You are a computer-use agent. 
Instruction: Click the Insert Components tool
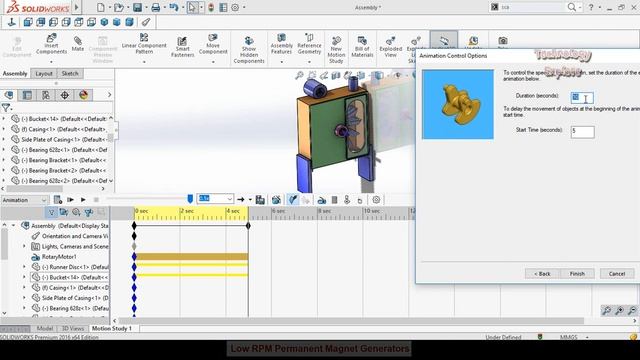coord(51,44)
